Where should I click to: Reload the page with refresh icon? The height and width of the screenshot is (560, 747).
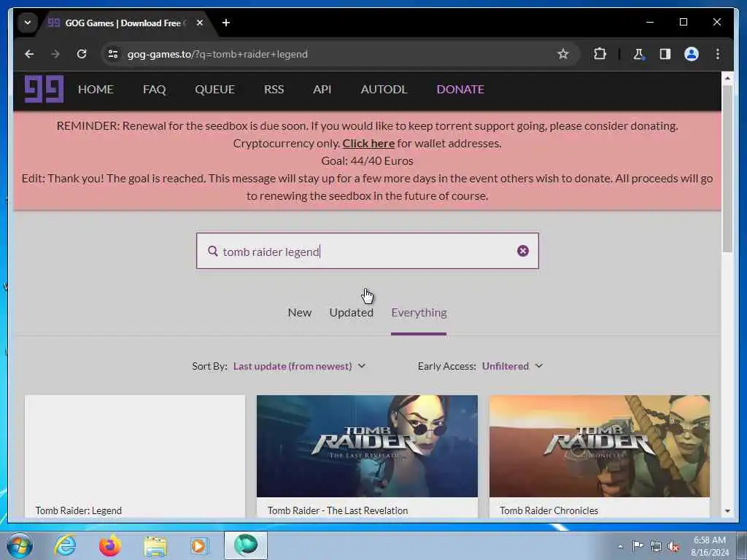(x=82, y=54)
